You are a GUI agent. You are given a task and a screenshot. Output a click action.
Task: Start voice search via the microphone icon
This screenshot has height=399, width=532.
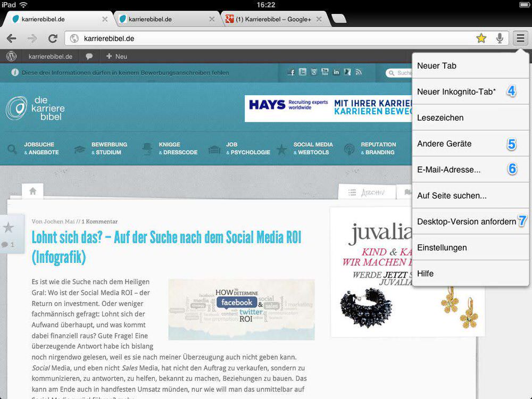(x=500, y=38)
